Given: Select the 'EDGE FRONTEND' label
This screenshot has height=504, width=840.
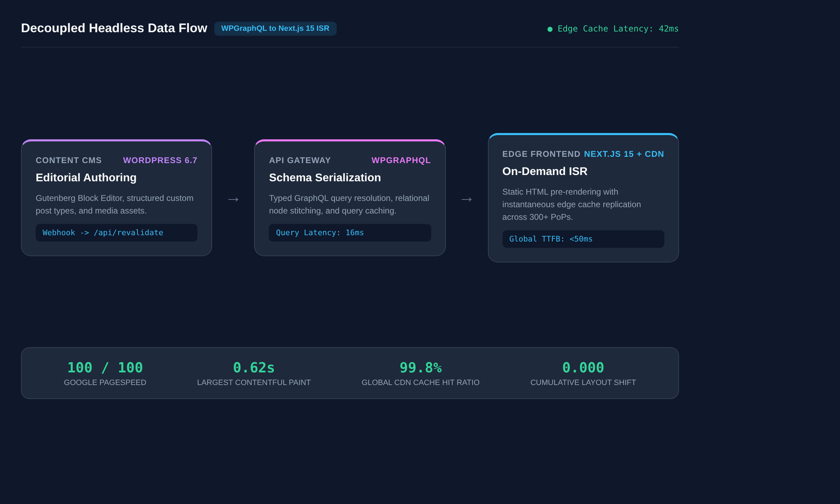Looking at the screenshot, I should (x=541, y=154).
